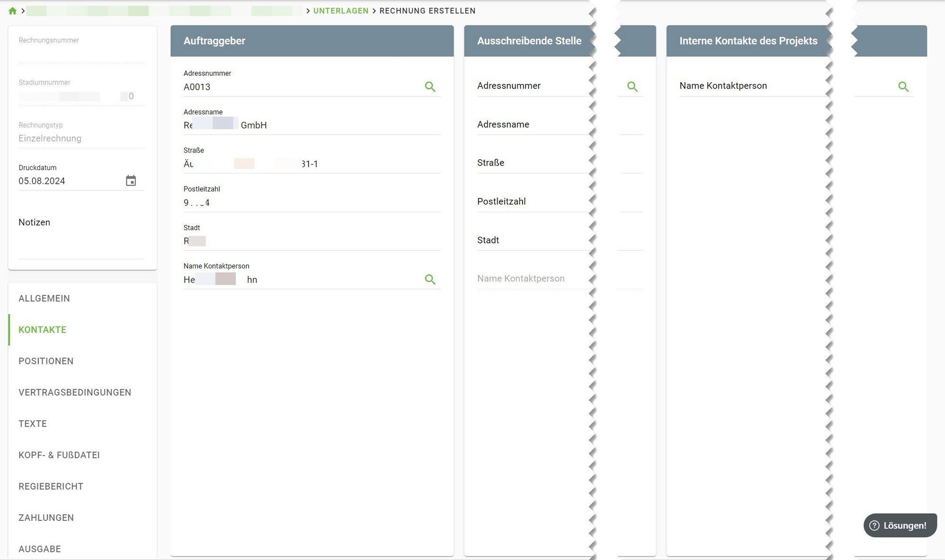
Task: Click the Rechnungsnummer input field
Action: click(x=81, y=53)
